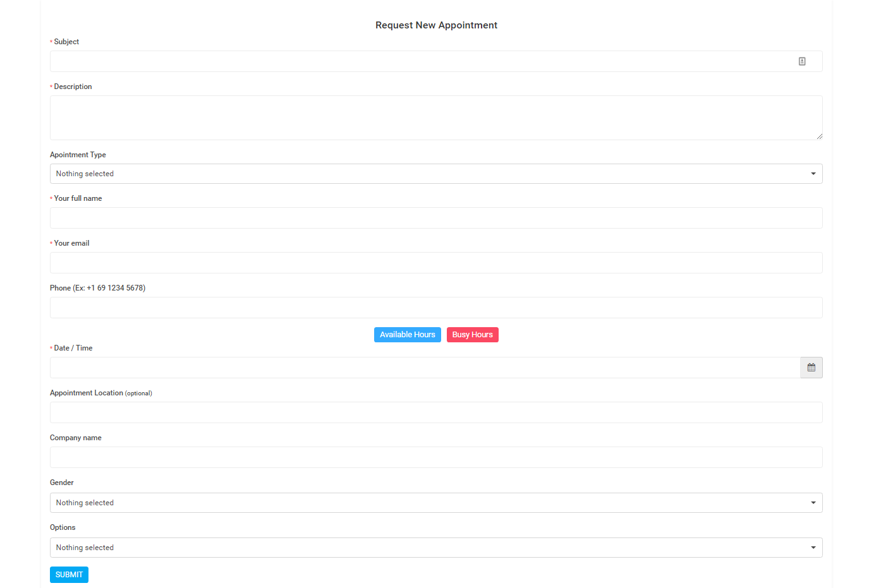The height and width of the screenshot is (588, 881).
Task: Click the caret arrow on Options select
Action: [813, 548]
